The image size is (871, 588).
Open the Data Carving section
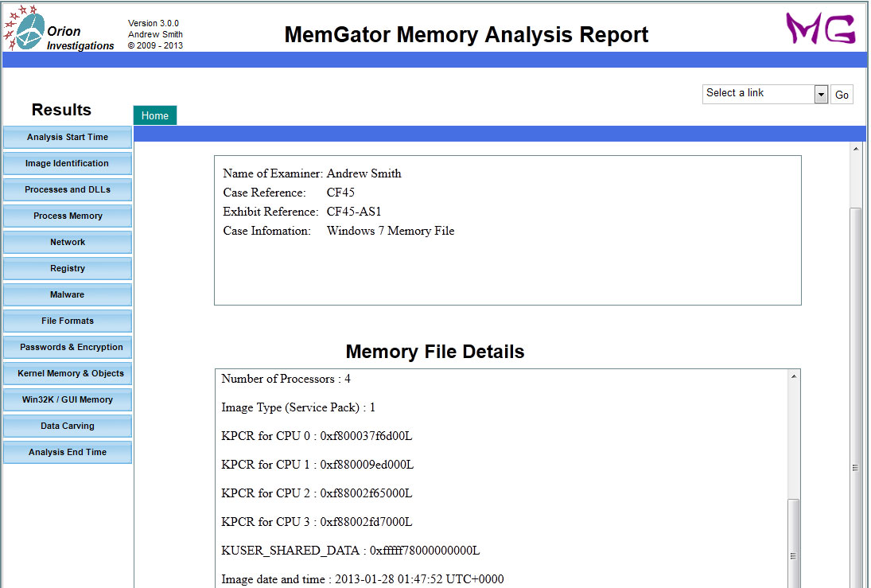click(68, 426)
